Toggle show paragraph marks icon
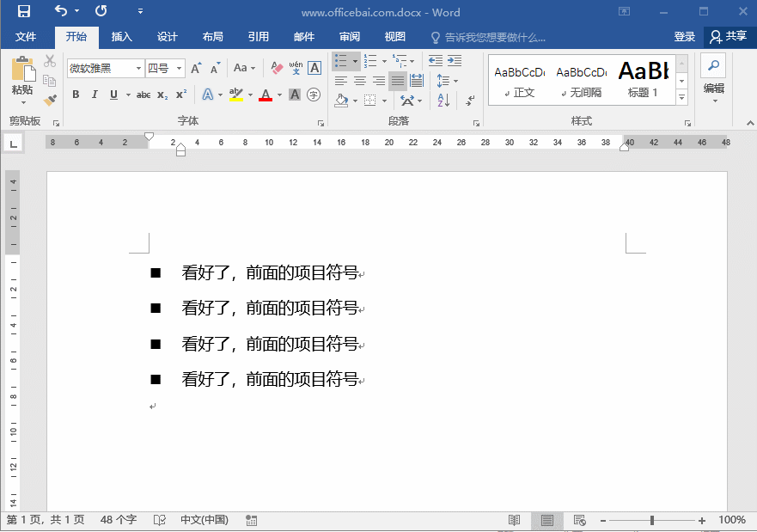The width and height of the screenshot is (757, 532). (470, 101)
